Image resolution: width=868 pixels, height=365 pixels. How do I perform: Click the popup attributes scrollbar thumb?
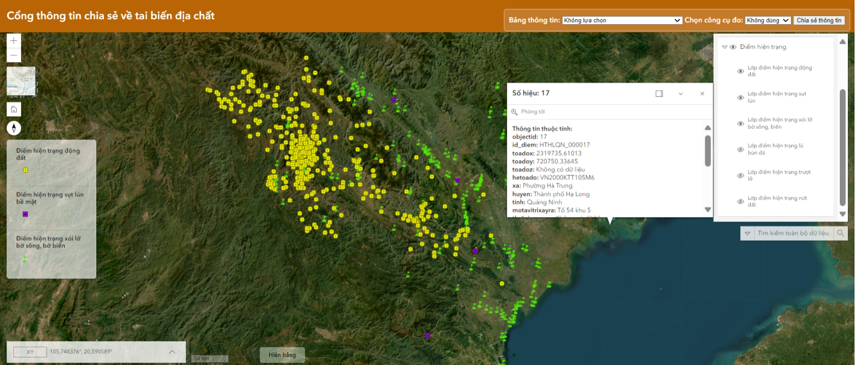[708, 151]
